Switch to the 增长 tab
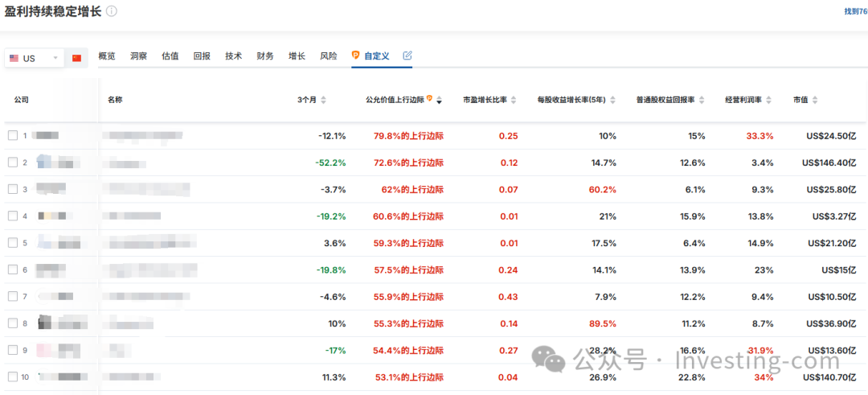 click(x=297, y=56)
